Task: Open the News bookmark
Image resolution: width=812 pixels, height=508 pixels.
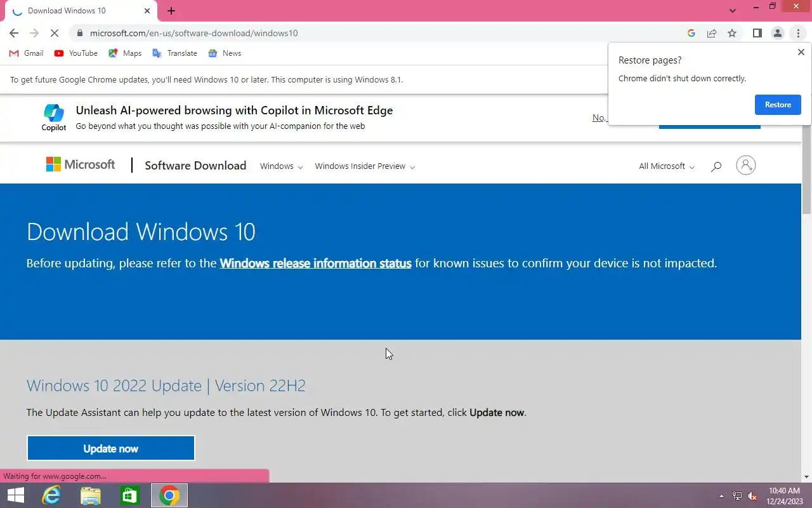Action: 225,53
